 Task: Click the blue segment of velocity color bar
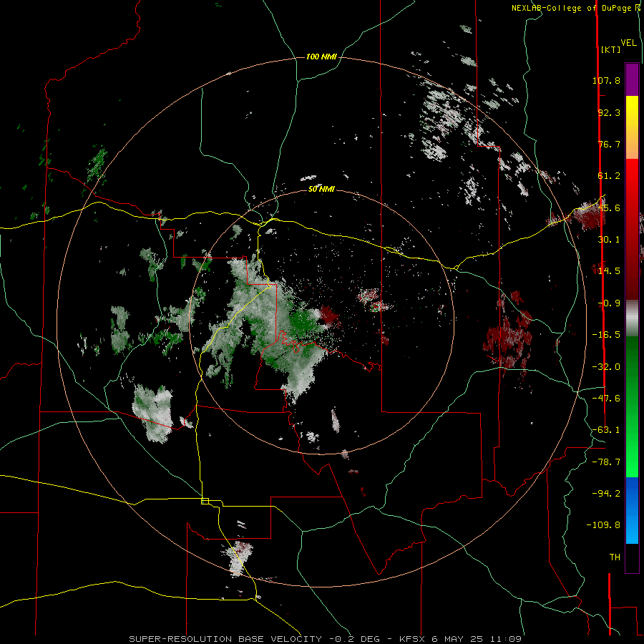tap(632, 510)
